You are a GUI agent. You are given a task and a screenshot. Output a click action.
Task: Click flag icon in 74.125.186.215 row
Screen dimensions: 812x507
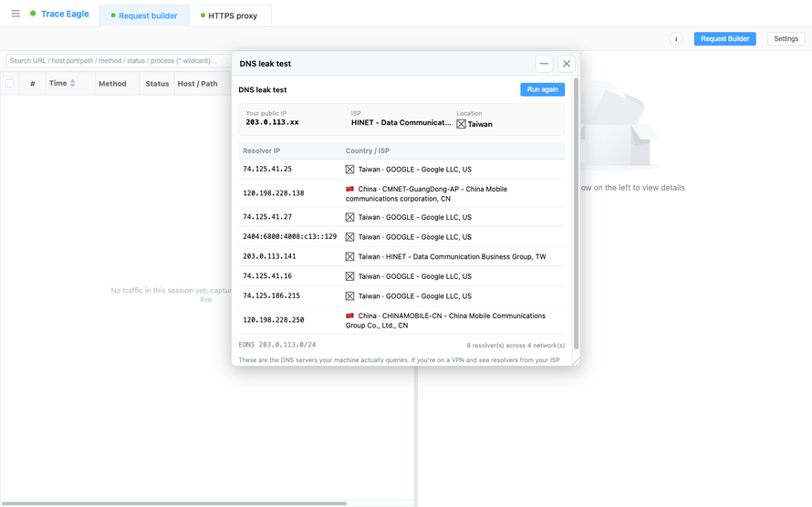[x=350, y=296]
